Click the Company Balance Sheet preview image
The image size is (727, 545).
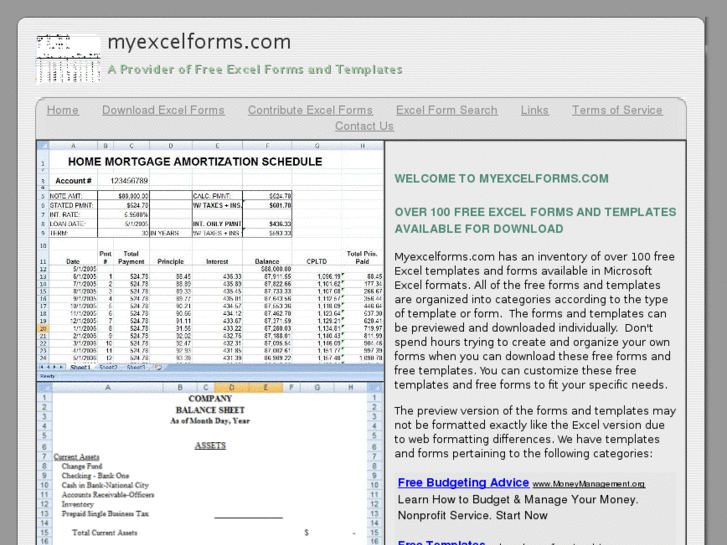[x=210, y=464]
